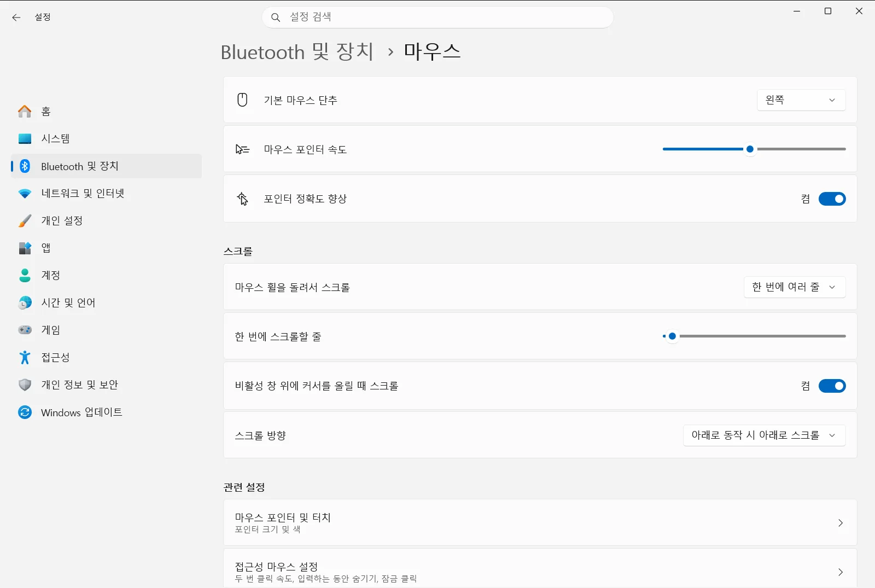Switch to 접근성 settings page
This screenshot has width=875, height=588.
pyautogui.click(x=107, y=358)
